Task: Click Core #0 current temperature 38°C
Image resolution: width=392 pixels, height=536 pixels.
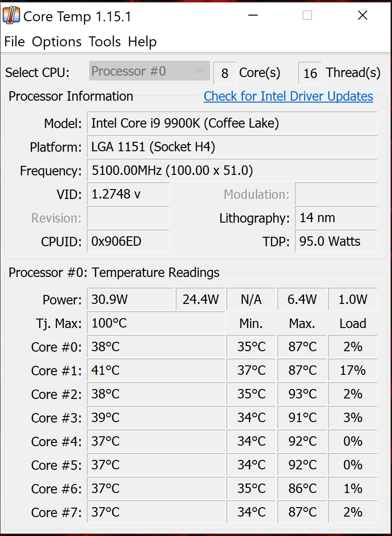Action: (156, 346)
